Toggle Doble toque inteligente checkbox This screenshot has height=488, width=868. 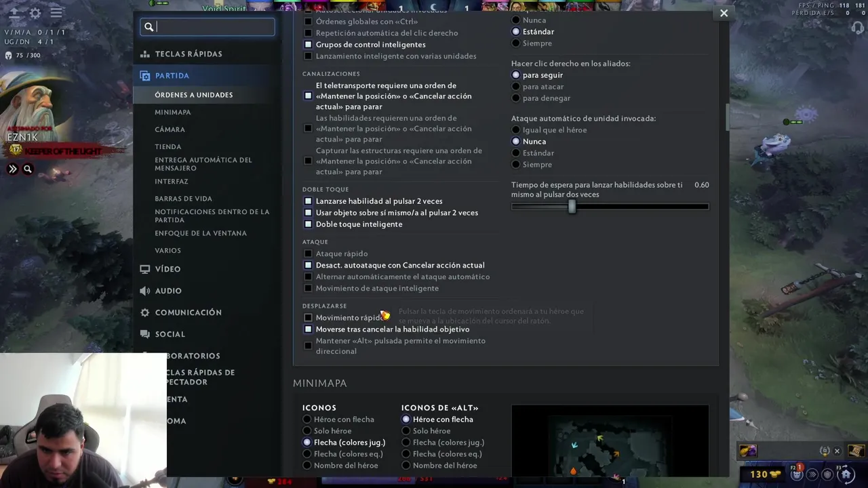coord(309,224)
